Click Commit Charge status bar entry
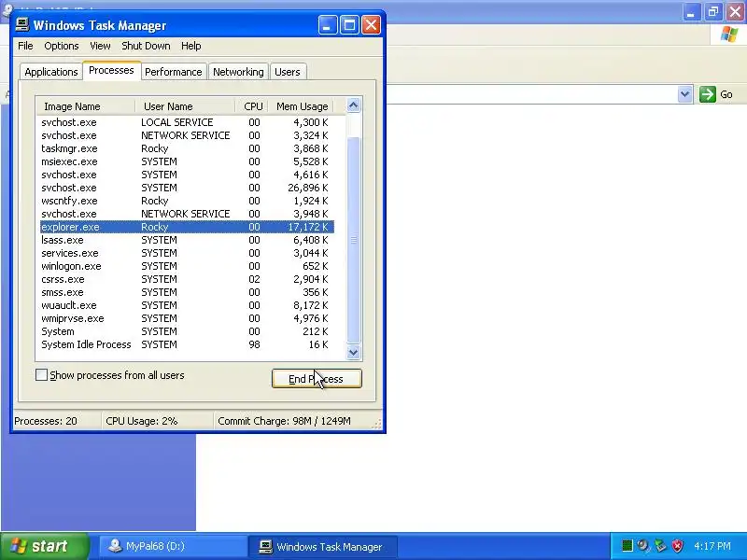747x560 pixels. [x=284, y=421]
